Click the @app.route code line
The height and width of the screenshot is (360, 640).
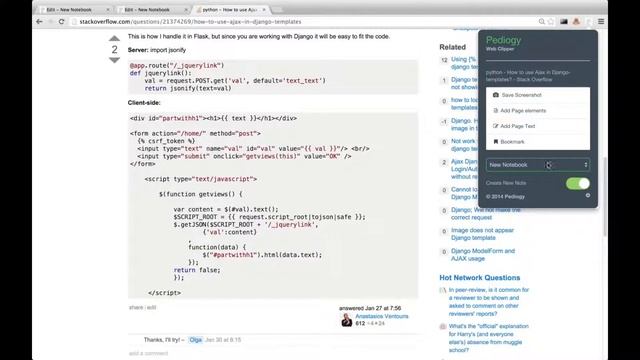(x=177, y=65)
